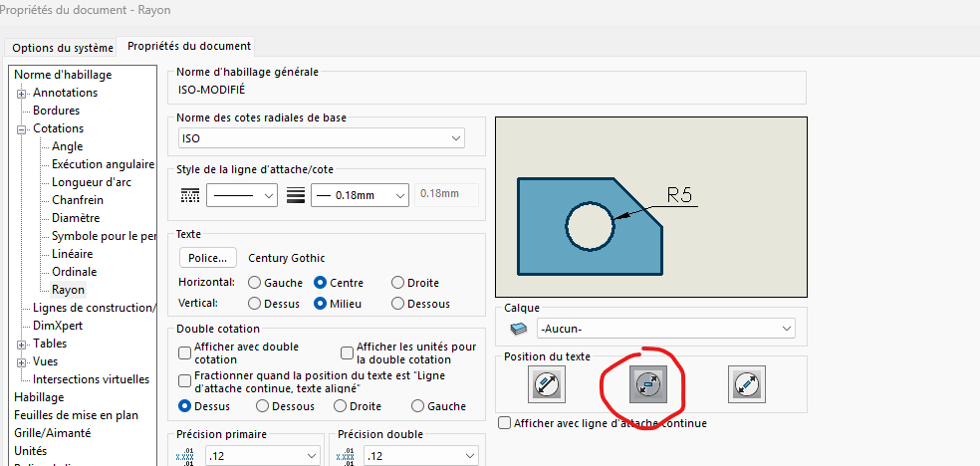Viewport: 980px width, 466px height.
Task: Select Exécution angulaire tree item
Action: pos(104,164)
